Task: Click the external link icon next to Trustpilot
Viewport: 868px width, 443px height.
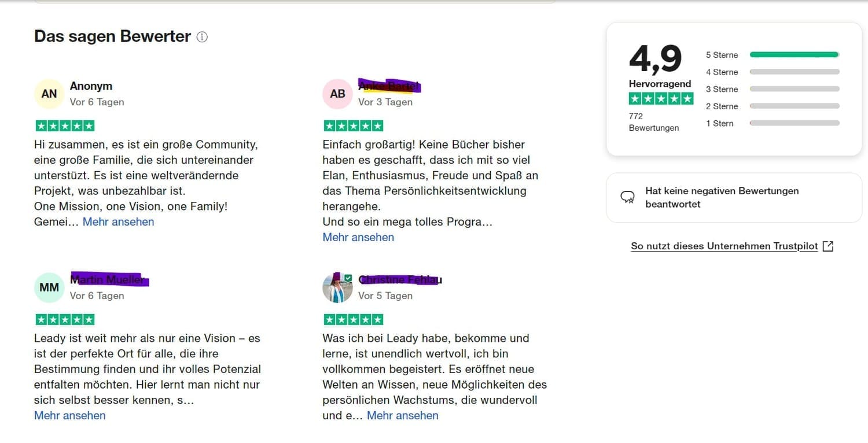Action: coord(828,246)
